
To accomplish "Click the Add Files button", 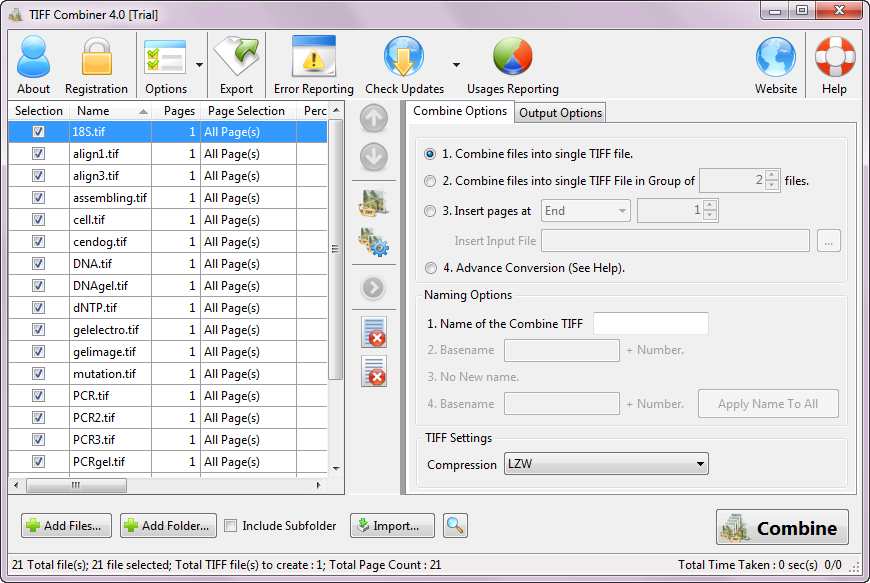I will pyautogui.click(x=66, y=525).
